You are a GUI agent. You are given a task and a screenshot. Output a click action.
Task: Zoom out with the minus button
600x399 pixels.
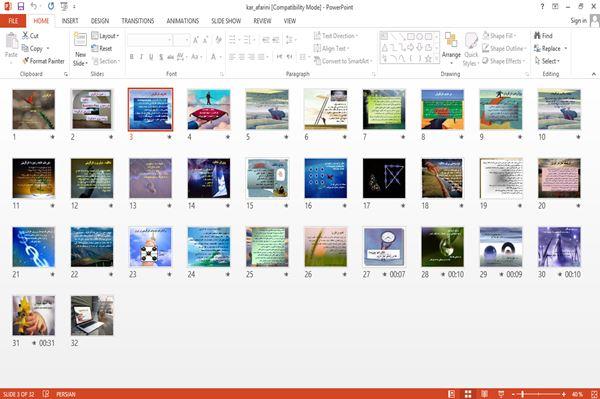tap(513, 394)
